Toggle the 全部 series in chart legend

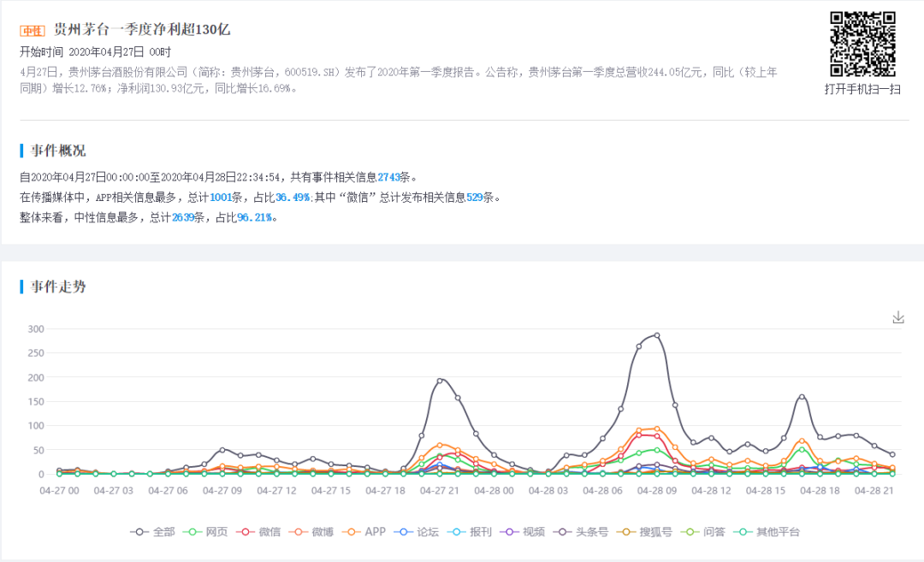coord(152,532)
